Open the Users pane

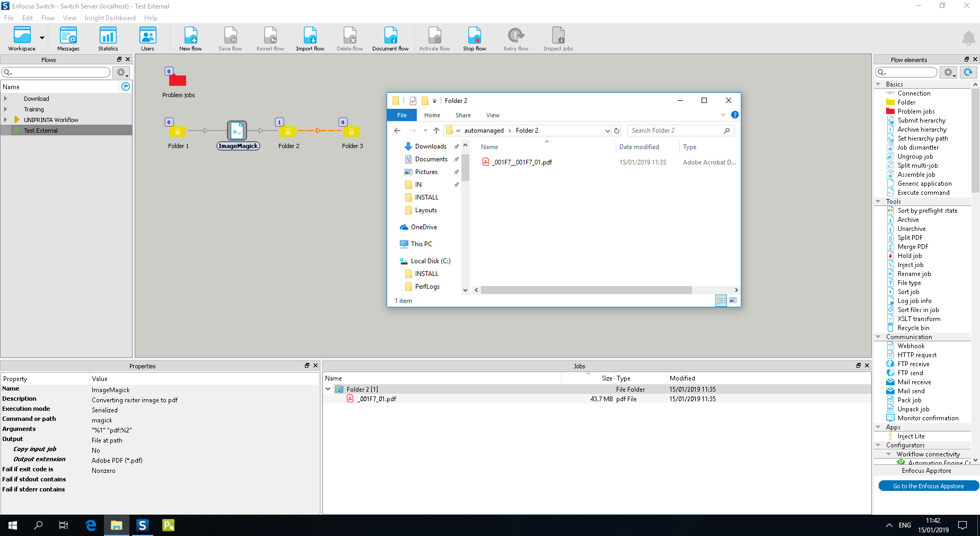pyautogui.click(x=147, y=39)
